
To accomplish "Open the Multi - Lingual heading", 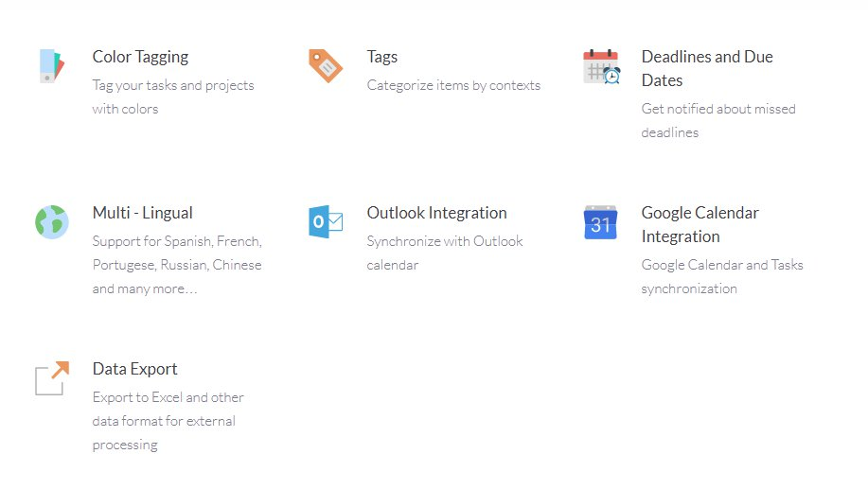I will click(x=143, y=213).
